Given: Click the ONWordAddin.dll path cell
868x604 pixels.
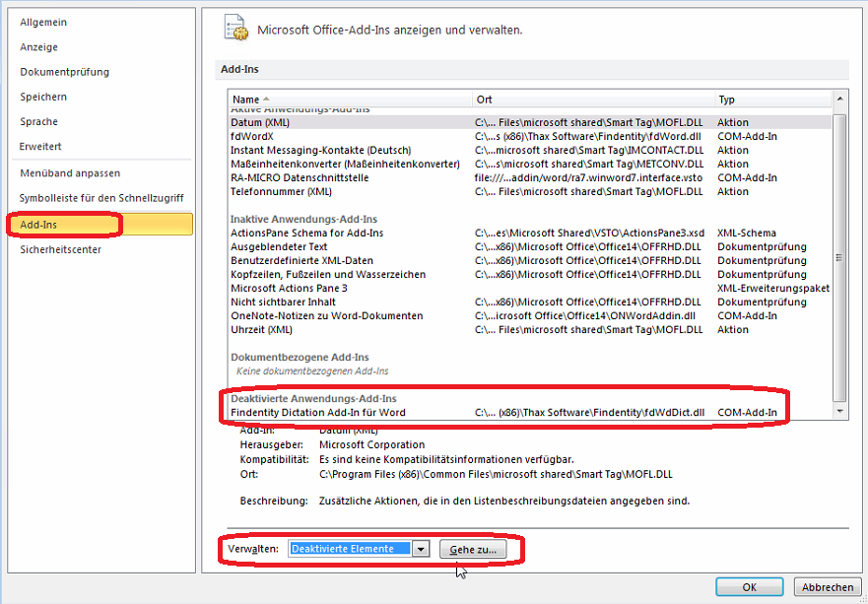Looking at the screenshot, I should [x=585, y=316].
